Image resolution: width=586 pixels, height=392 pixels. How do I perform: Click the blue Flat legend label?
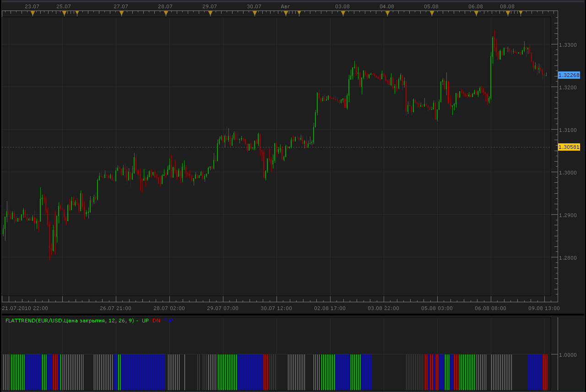pyautogui.click(x=168, y=321)
